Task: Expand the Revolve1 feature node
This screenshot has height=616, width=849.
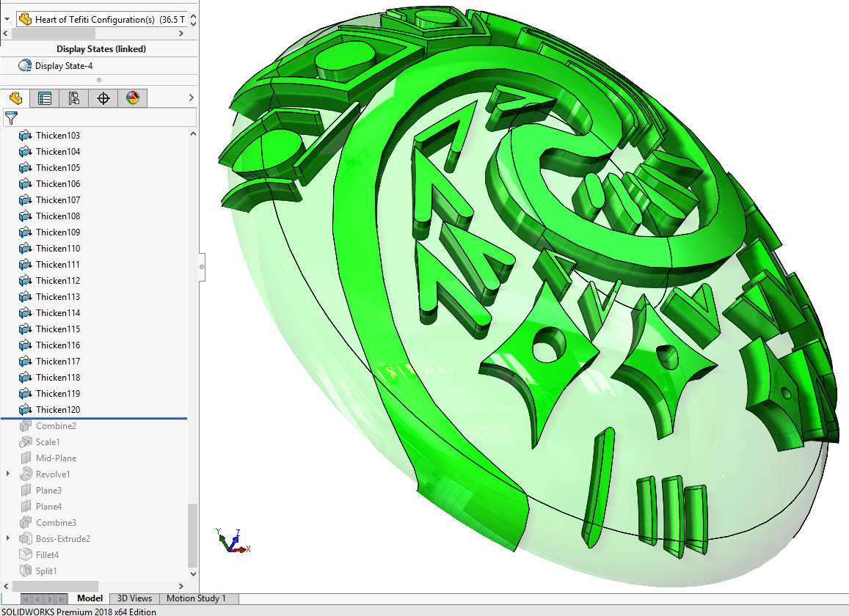Action: (x=8, y=474)
